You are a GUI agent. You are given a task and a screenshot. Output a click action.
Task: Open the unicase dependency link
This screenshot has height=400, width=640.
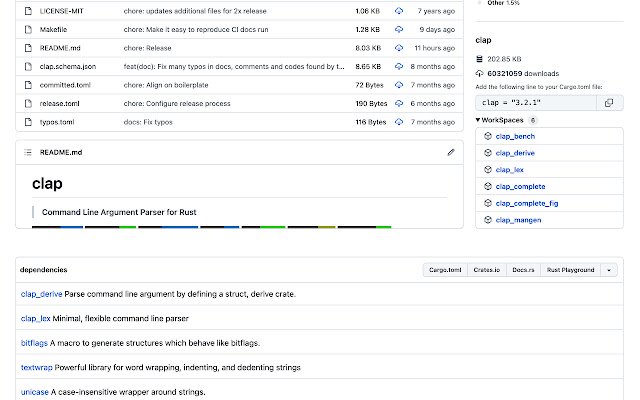point(35,392)
